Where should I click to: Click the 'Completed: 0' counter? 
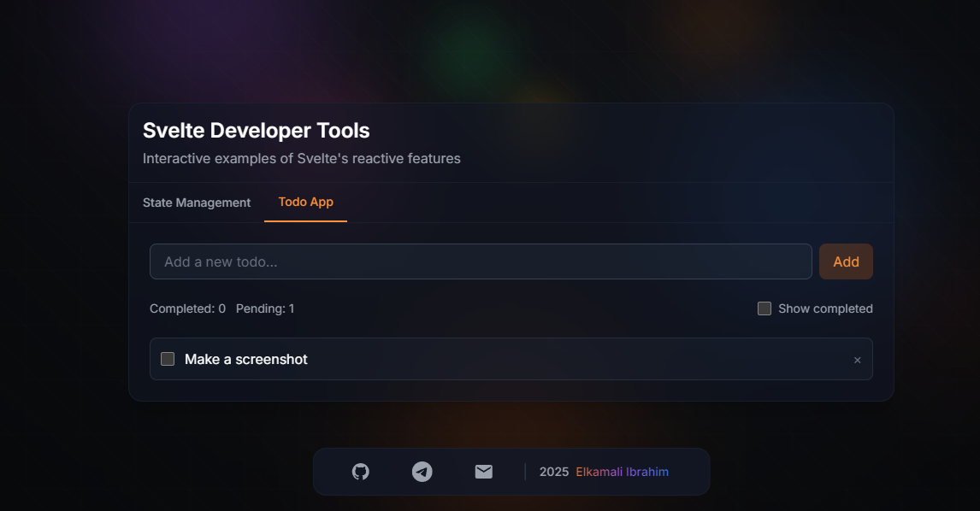click(x=187, y=308)
